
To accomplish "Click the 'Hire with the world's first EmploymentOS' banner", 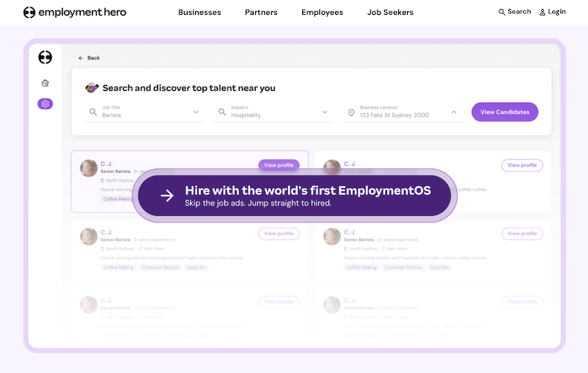I will (x=295, y=196).
